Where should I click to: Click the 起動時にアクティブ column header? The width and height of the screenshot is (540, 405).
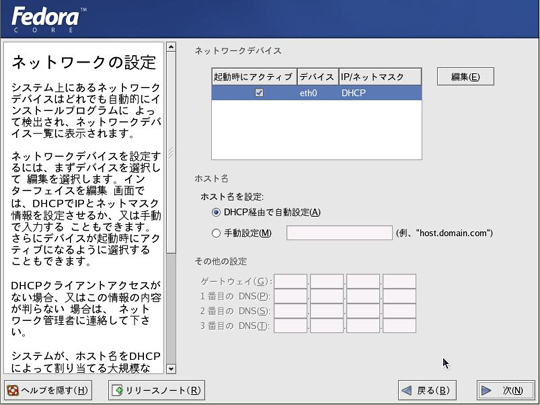[x=254, y=76]
